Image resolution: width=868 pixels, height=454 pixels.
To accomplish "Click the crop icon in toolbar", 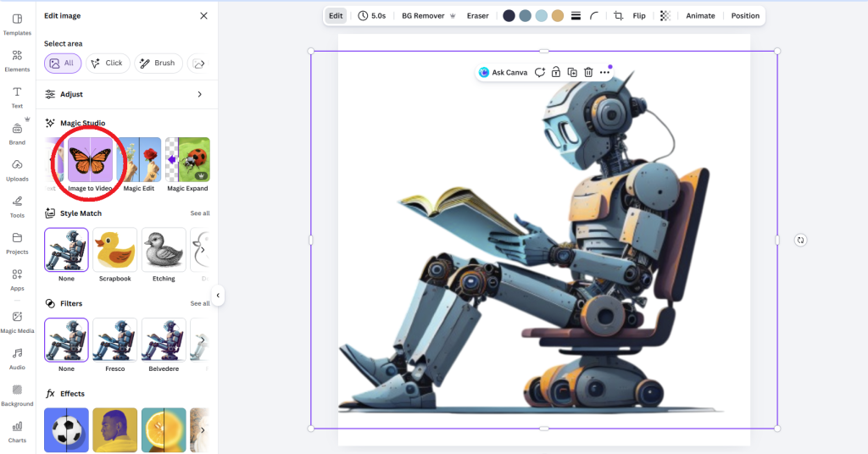I will pyautogui.click(x=618, y=15).
